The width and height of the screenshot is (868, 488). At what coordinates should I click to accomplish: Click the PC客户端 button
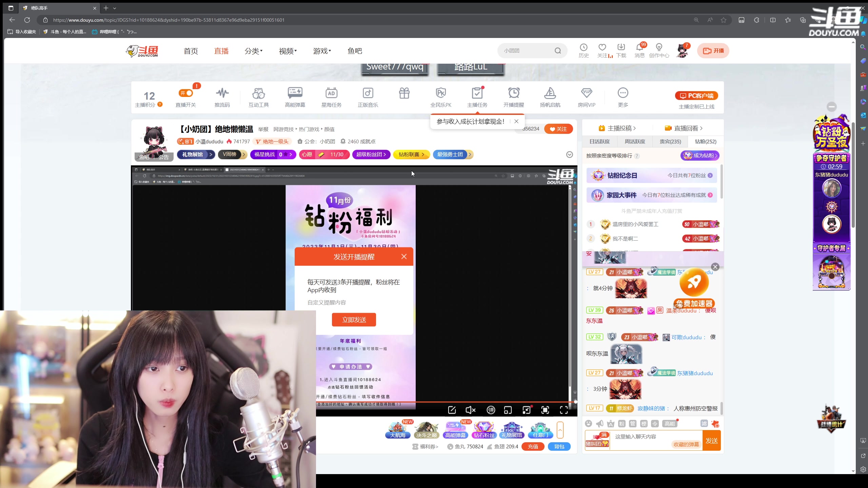pos(696,96)
